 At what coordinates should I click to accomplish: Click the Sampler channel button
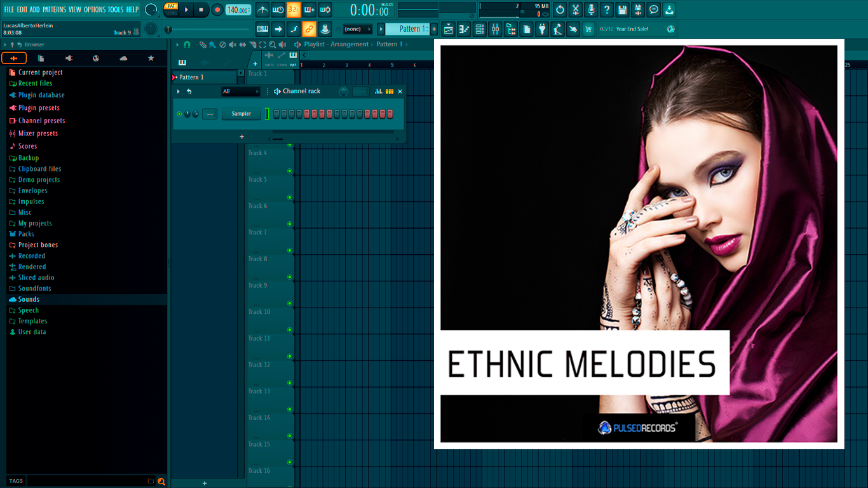(241, 114)
